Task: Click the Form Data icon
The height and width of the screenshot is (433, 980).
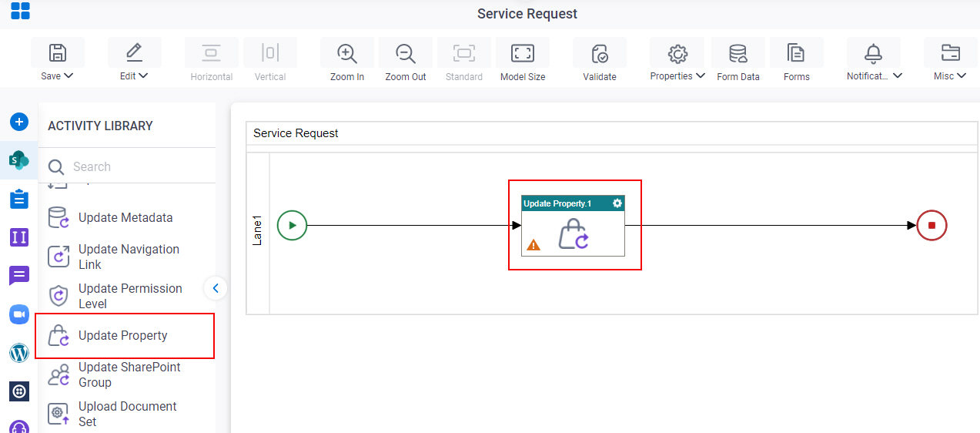Action: (x=738, y=53)
